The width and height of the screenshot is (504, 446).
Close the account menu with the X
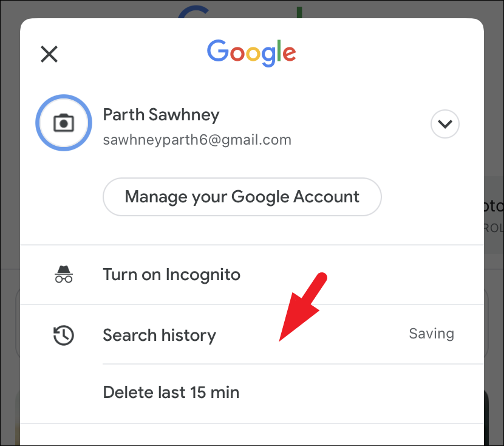click(x=49, y=54)
